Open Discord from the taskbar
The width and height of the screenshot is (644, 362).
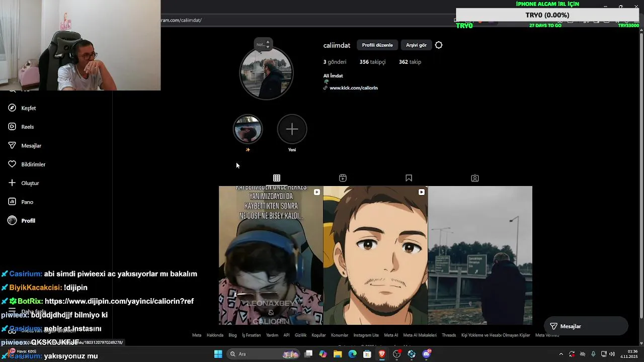pos(427,354)
